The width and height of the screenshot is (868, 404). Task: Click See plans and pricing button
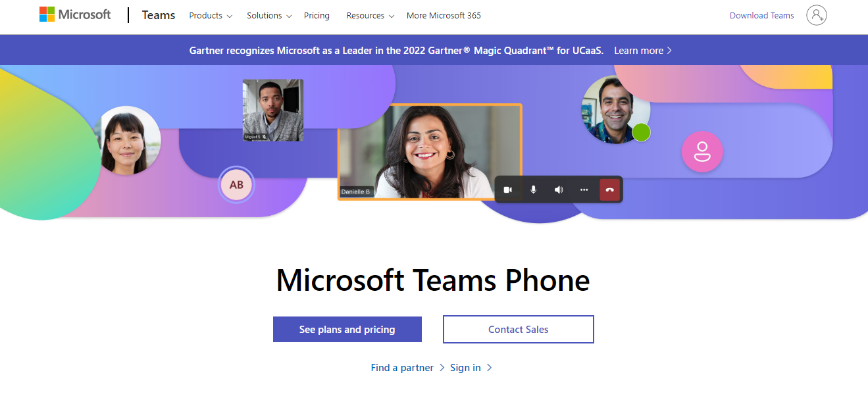(347, 329)
